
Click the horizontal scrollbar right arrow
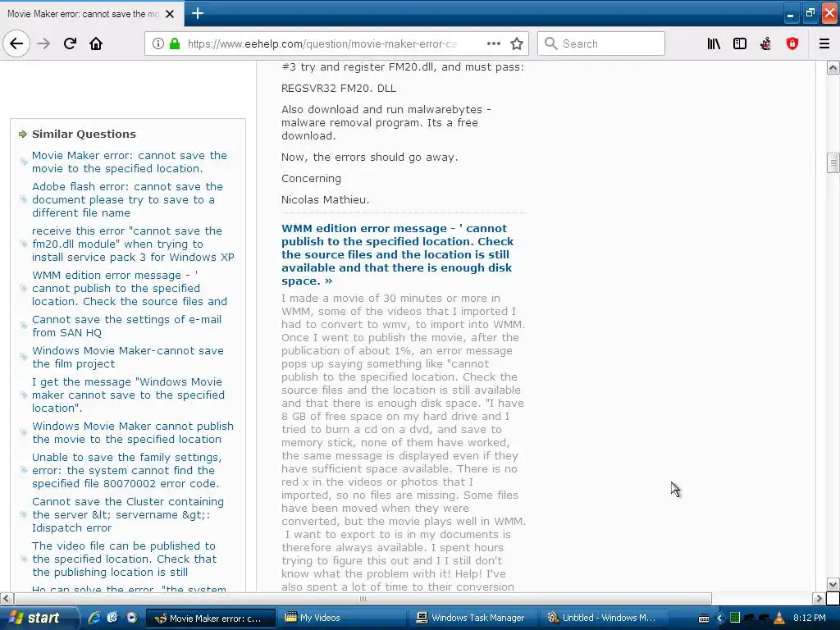(x=819, y=598)
